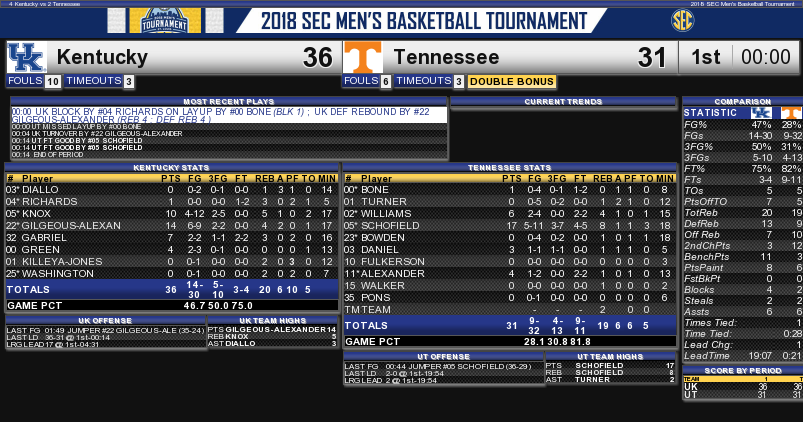
Task: Click the SEC Tournament badge logo
Action: [164, 20]
